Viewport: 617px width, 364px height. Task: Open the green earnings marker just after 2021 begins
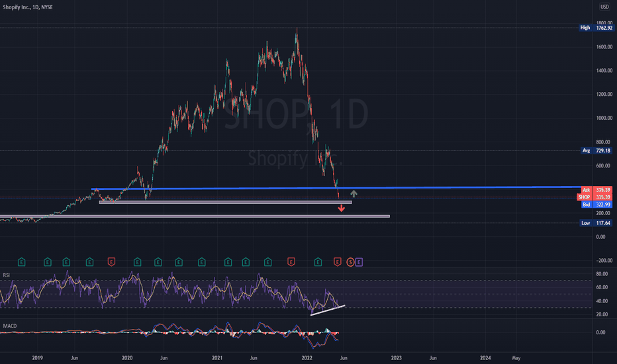(228, 262)
